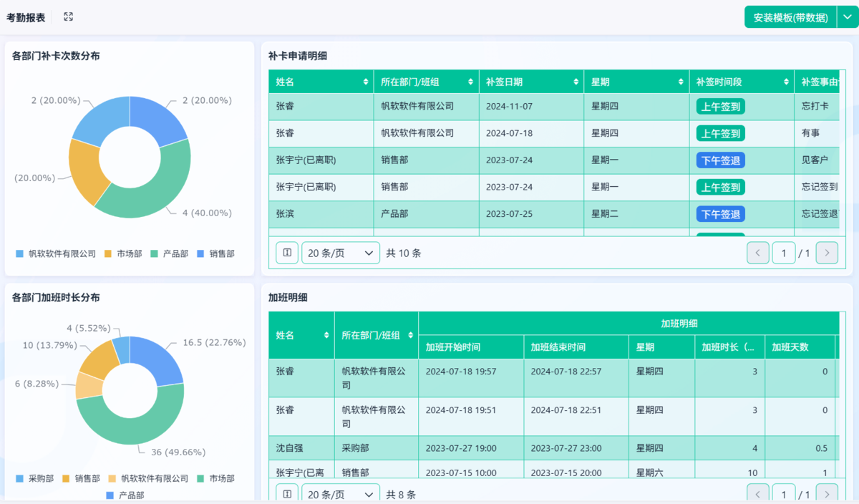859x504 pixels.
Task: Click the fullscreen expand icon beside 考勤报表
Action: click(x=69, y=17)
